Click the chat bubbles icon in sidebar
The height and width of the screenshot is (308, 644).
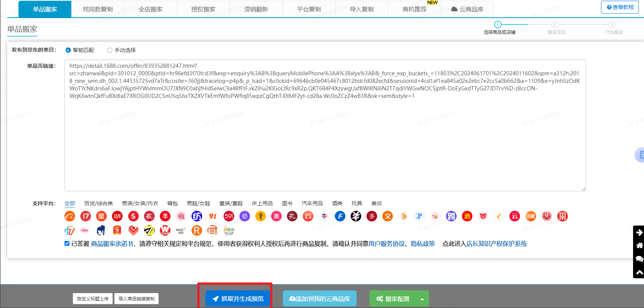[x=639, y=259]
